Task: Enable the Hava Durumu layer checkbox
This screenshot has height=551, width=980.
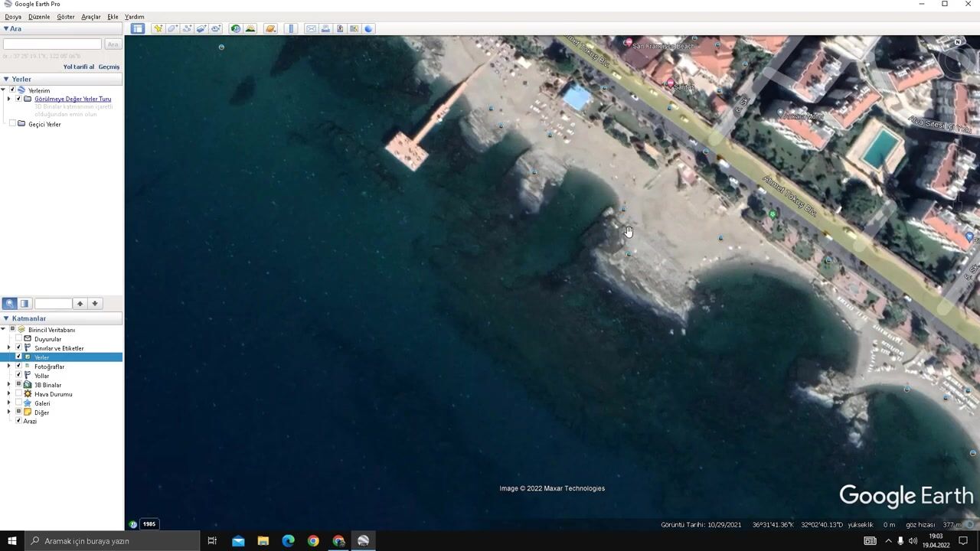Action: (x=18, y=394)
